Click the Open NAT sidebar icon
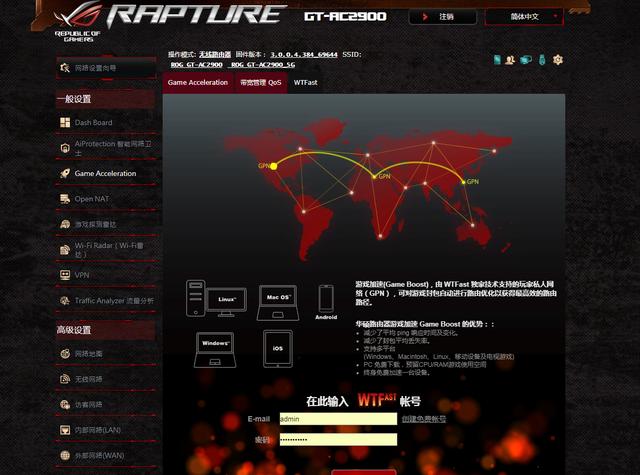 65,199
